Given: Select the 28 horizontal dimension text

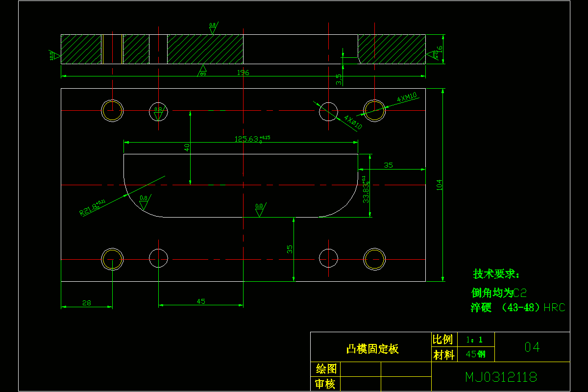Looking at the screenshot, I should (x=86, y=303).
